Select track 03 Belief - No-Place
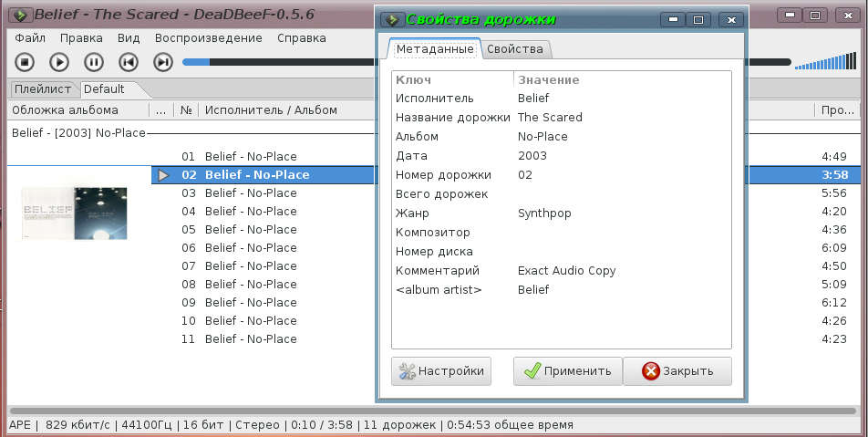This screenshot has width=868, height=437. (x=263, y=192)
